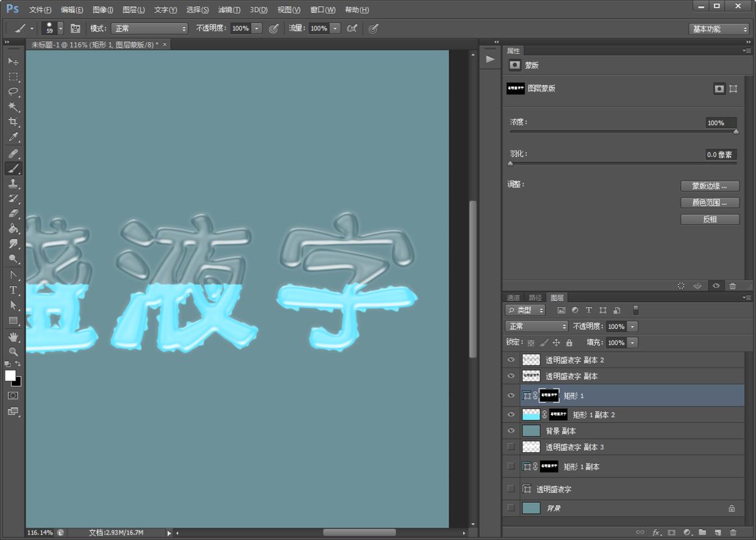The image size is (756, 540).
Task: Open the brush blend mode 正常 dropdown
Action: tap(149, 29)
